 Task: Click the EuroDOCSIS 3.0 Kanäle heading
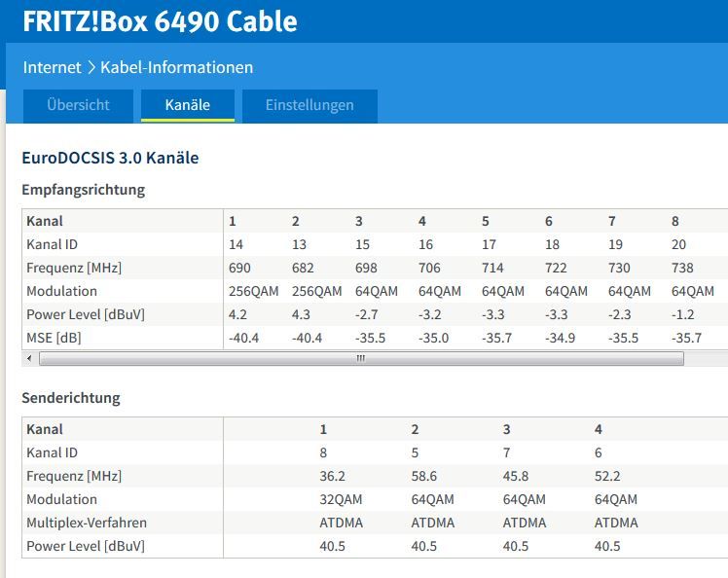(110, 158)
